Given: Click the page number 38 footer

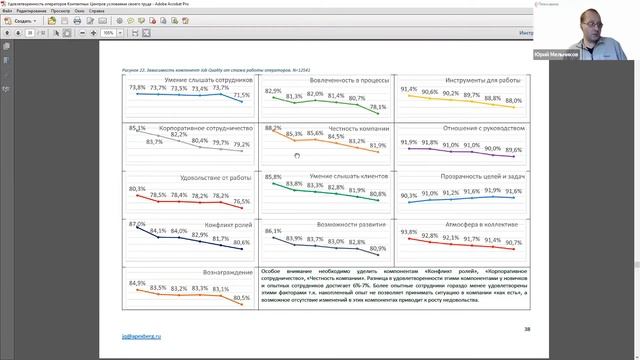Looking at the screenshot, I should tap(527, 329).
